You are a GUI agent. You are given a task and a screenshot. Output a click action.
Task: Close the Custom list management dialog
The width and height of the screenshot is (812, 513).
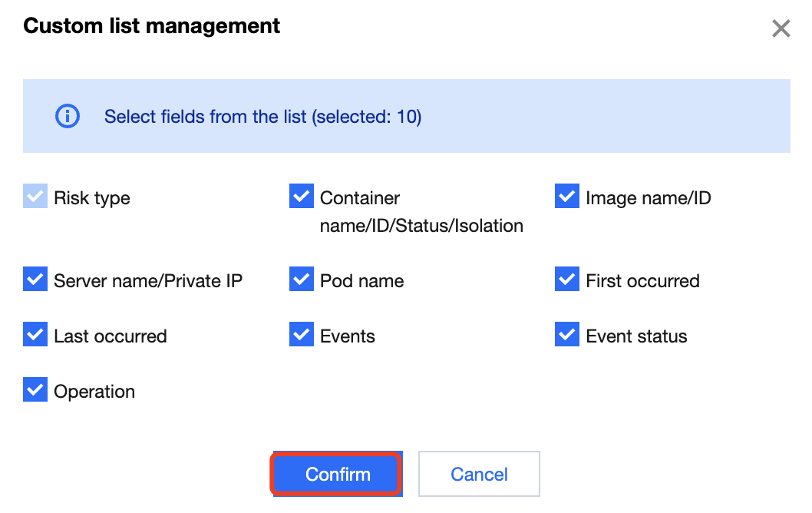tap(781, 29)
